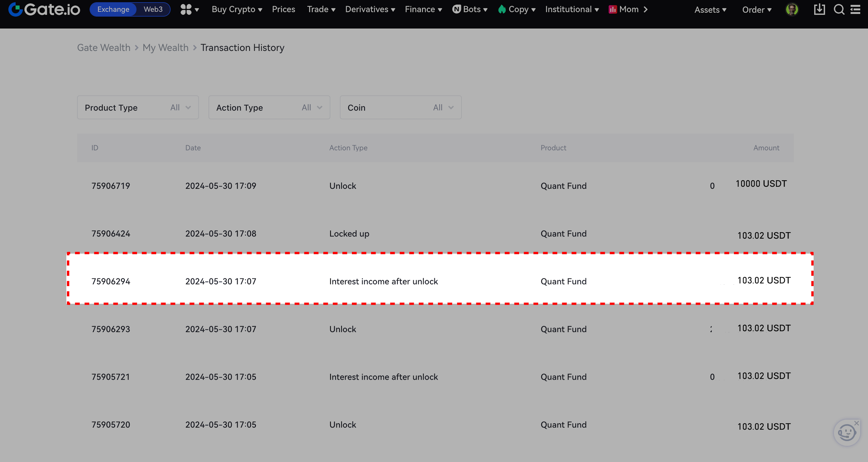Select the Exchange mode toggle

113,10
